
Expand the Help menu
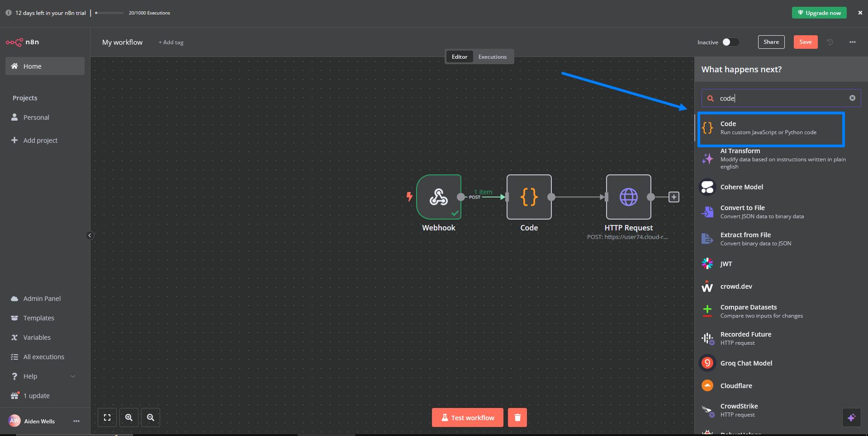(x=45, y=376)
